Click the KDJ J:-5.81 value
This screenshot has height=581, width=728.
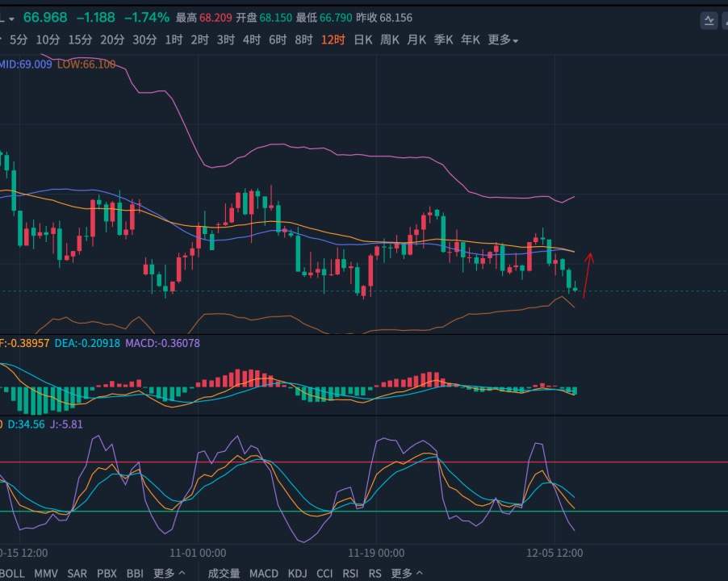click(66, 424)
